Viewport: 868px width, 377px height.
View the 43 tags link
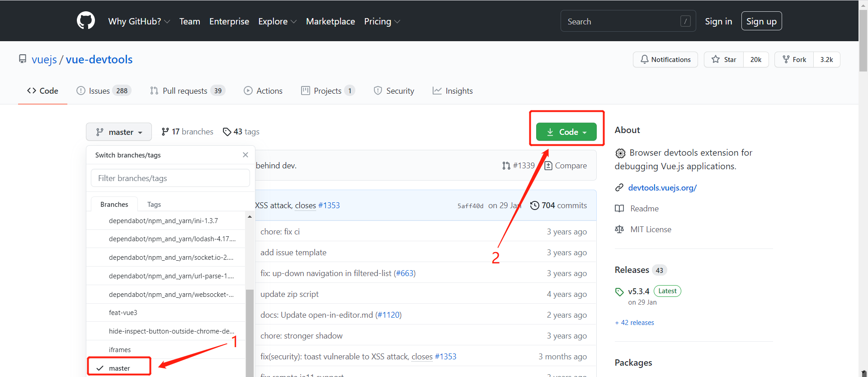pos(241,132)
